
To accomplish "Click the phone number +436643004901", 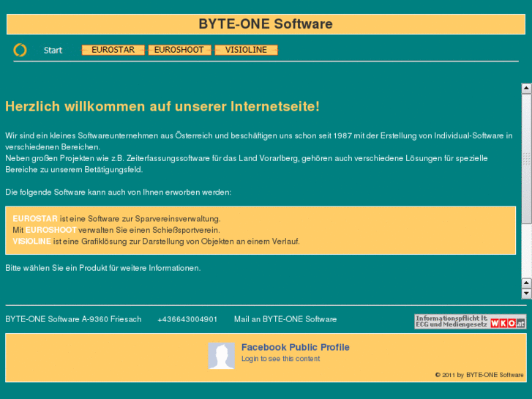I will [x=187, y=319].
